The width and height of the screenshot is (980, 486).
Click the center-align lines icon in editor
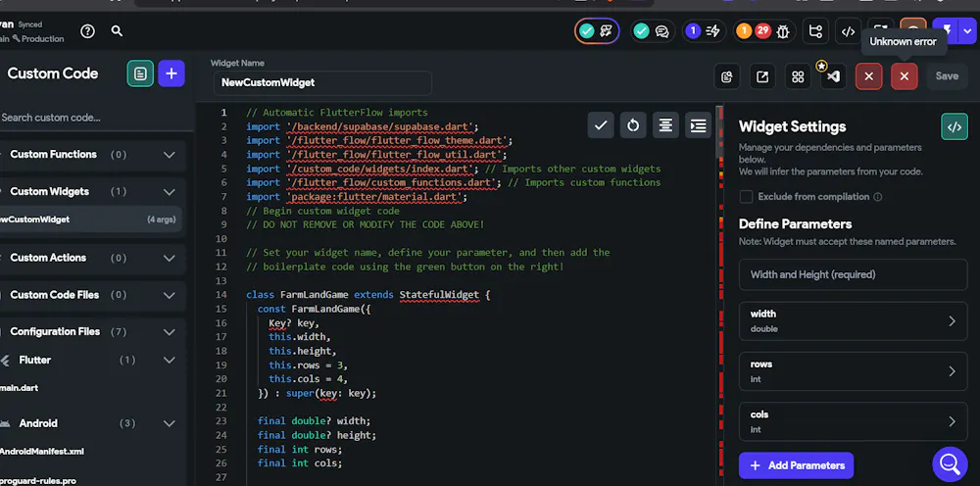tap(665, 125)
